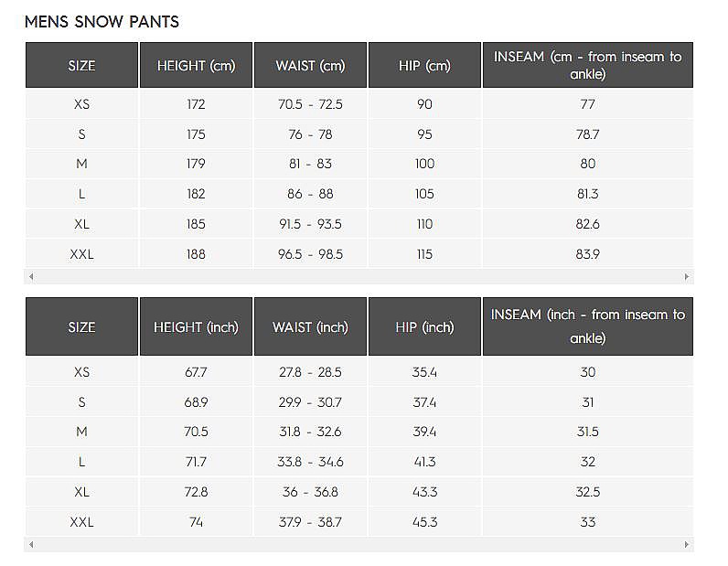Click the HIP (cm) column header
The height and width of the screenshot is (566, 728).
(424, 66)
